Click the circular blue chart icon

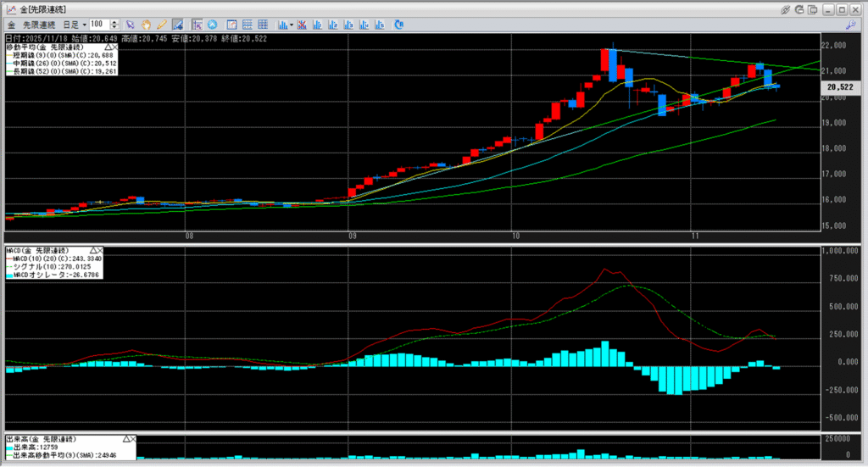pyautogui.click(x=212, y=25)
